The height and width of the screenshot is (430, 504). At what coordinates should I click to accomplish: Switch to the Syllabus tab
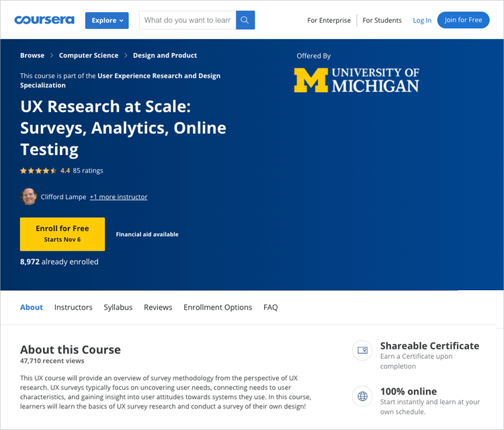[118, 307]
